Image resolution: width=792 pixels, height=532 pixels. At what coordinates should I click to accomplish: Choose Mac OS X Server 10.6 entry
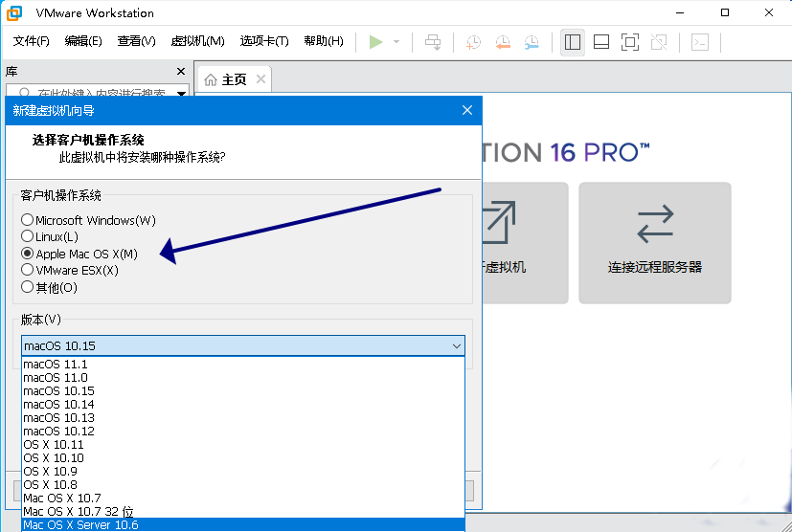[x=243, y=524]
